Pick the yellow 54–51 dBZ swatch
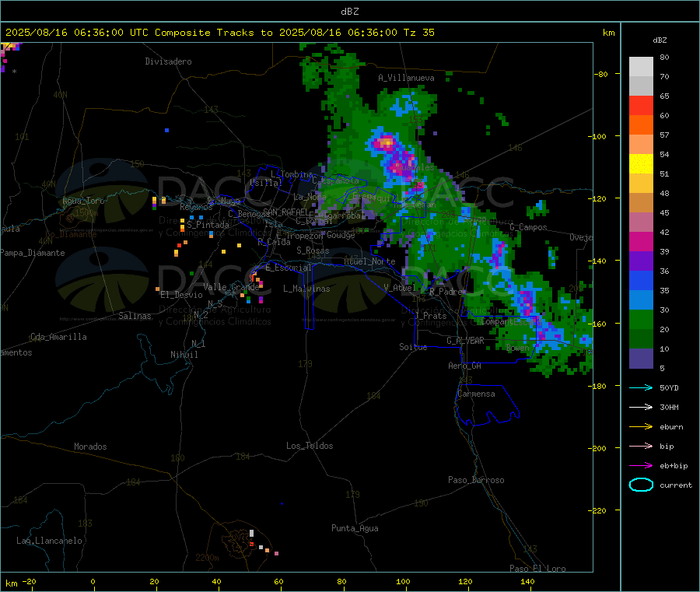Screen dimensions: 700x592 (641, 164)
